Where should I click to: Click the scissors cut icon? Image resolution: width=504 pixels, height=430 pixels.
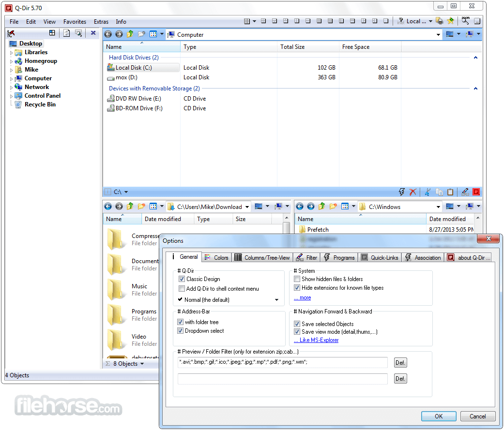click(428, 192)
